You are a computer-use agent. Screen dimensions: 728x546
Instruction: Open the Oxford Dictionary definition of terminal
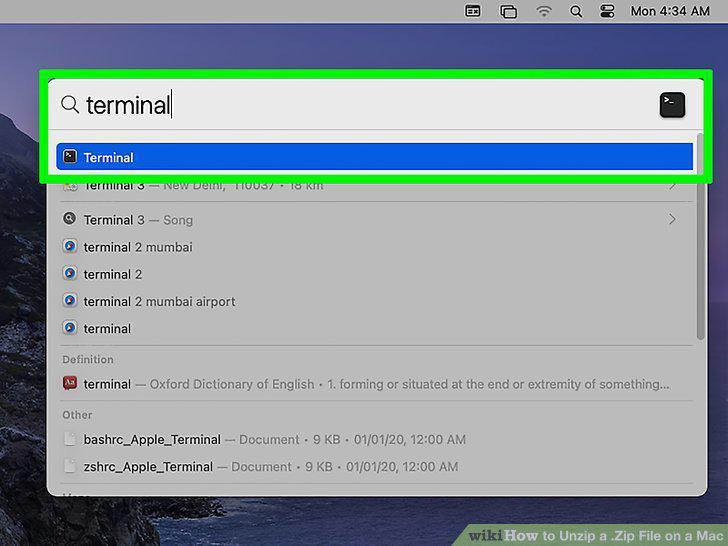(x=374, y=384)
